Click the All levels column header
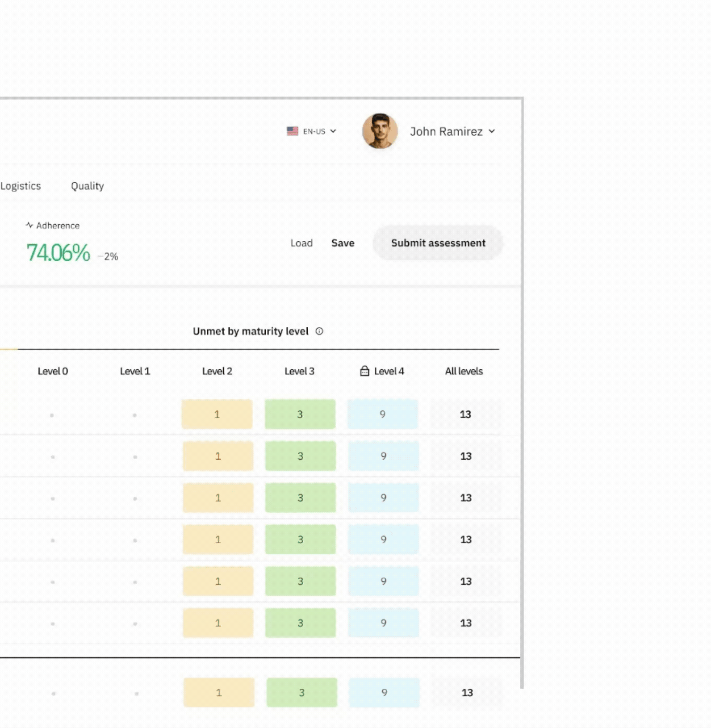 click(x=464, y=371)
